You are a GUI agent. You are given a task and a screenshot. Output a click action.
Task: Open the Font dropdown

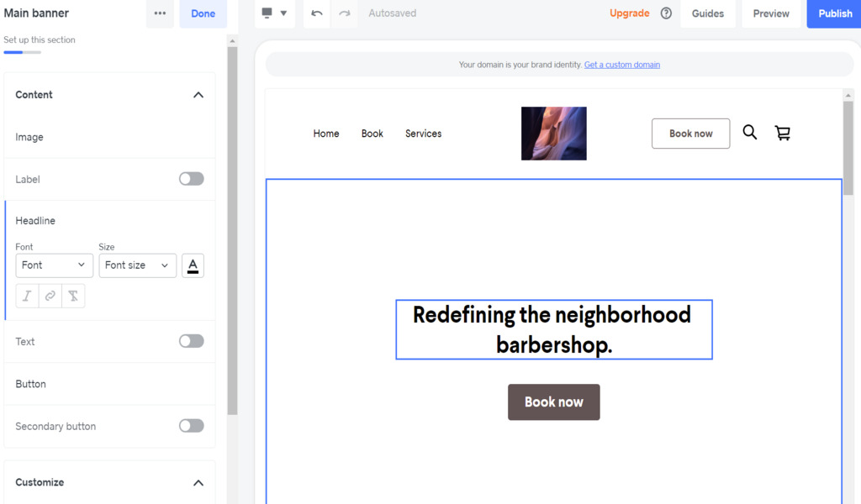[x=54, y=265]
